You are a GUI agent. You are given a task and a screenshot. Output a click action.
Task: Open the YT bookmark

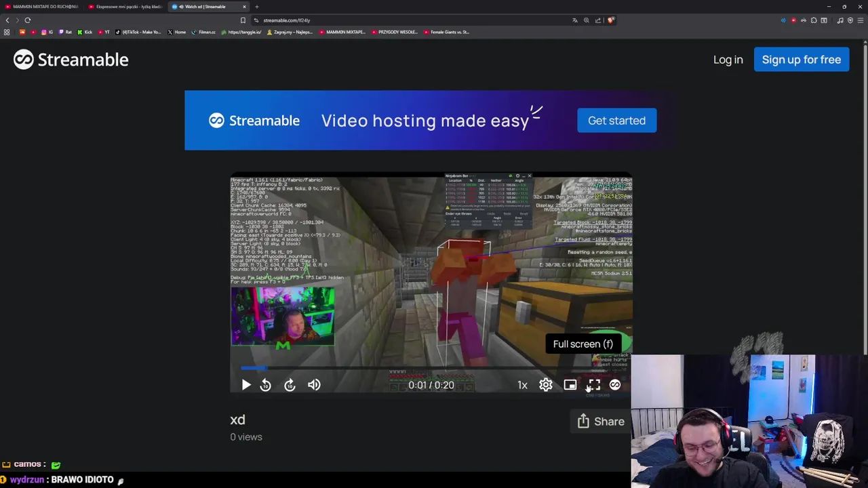tap(104, 32)
